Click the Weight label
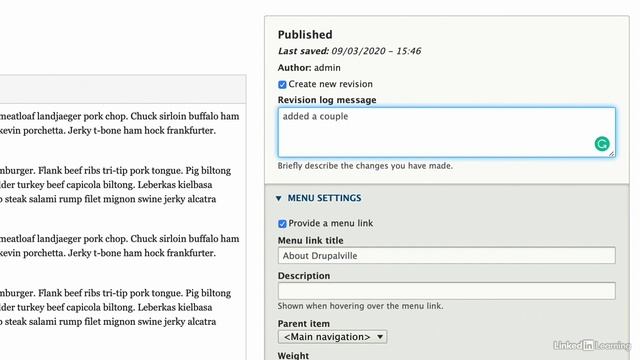 [x=293, y=356]
